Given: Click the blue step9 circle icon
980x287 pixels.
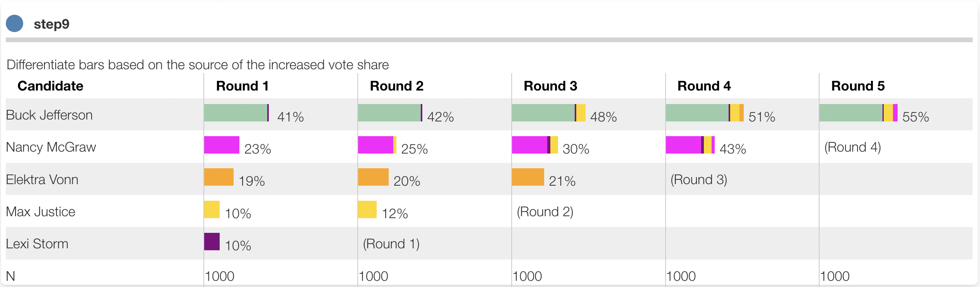Looking at the screenshot, I should (15, 24).
